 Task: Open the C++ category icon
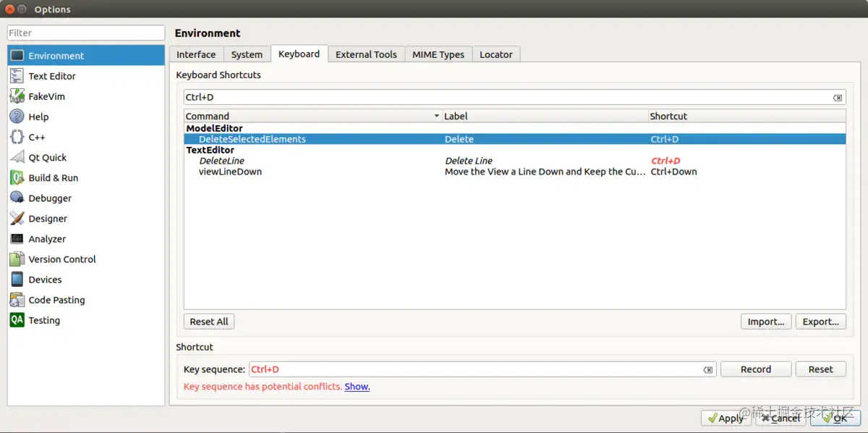click(x=17, y=137)
